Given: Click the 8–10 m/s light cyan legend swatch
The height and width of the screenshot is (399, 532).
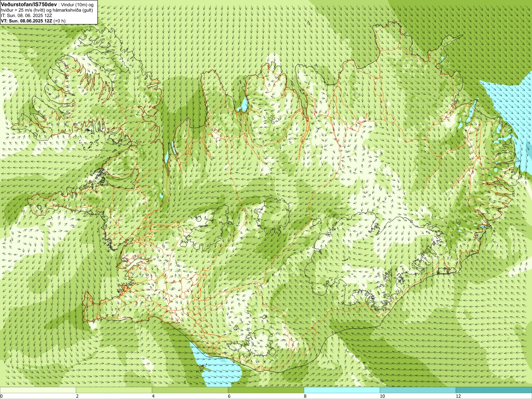Looking at the screenshot, I should (342, 390).
